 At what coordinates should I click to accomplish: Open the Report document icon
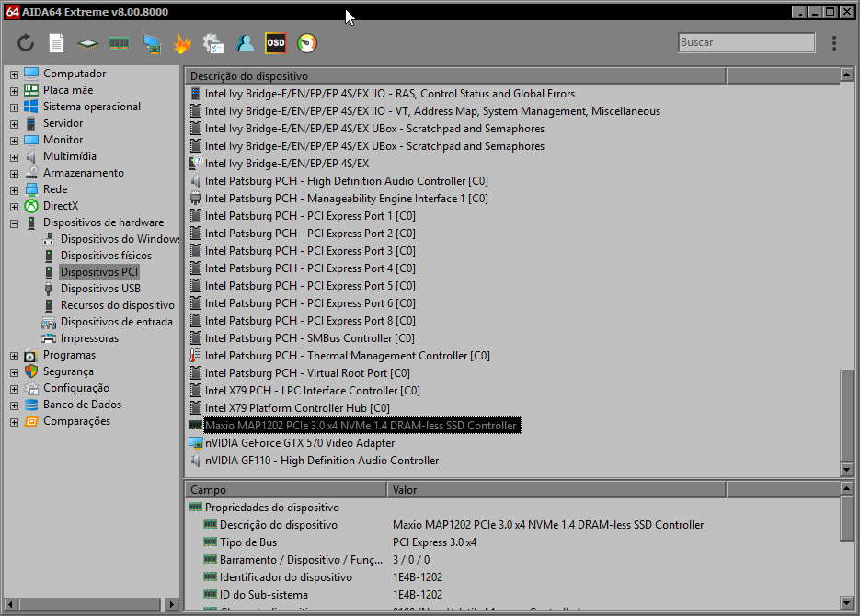[56, 43]
